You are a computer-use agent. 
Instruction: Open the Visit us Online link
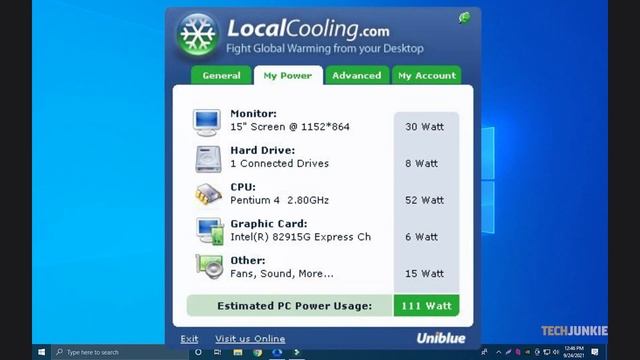(250, 339)
